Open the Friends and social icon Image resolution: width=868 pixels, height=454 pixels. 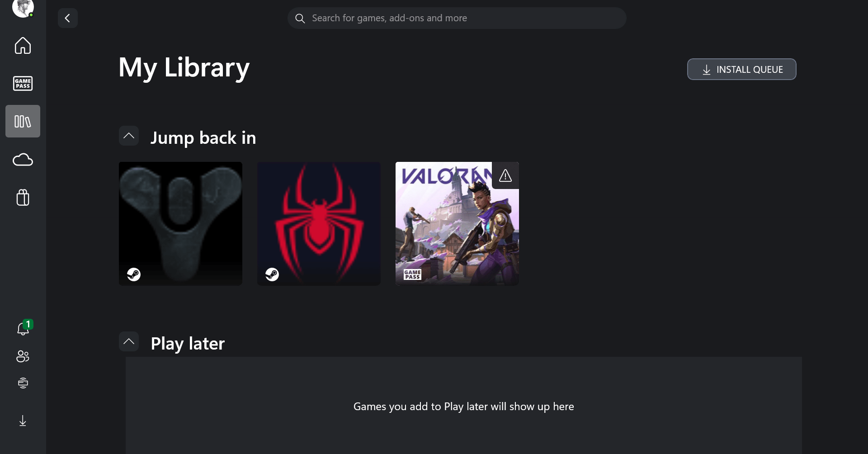[23, 356]
